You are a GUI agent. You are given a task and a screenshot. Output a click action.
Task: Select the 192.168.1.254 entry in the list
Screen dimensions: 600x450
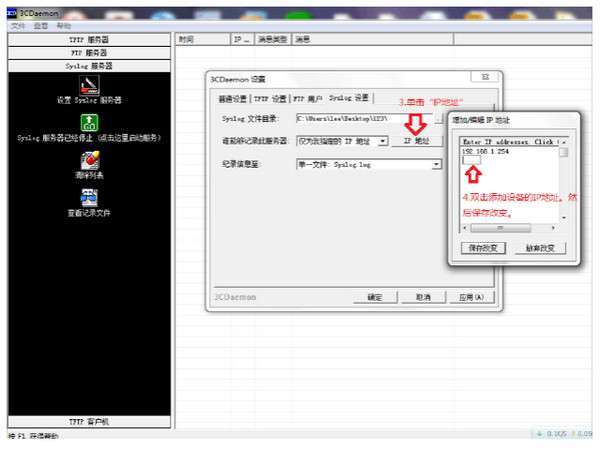486,152
